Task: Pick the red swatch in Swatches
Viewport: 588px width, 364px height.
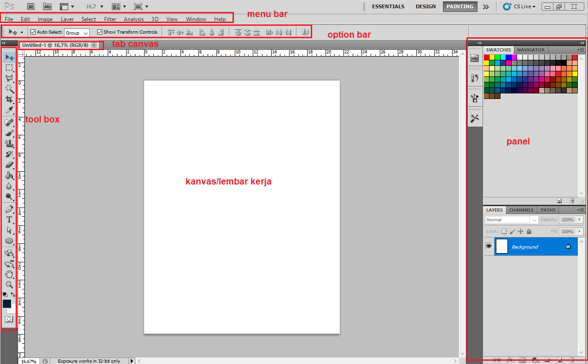Action: 486,57
